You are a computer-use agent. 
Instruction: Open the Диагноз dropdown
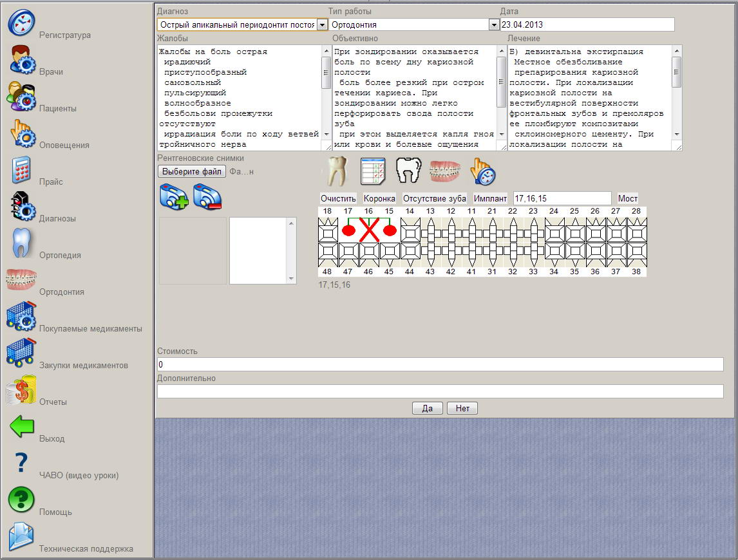[x=322, y=24]
